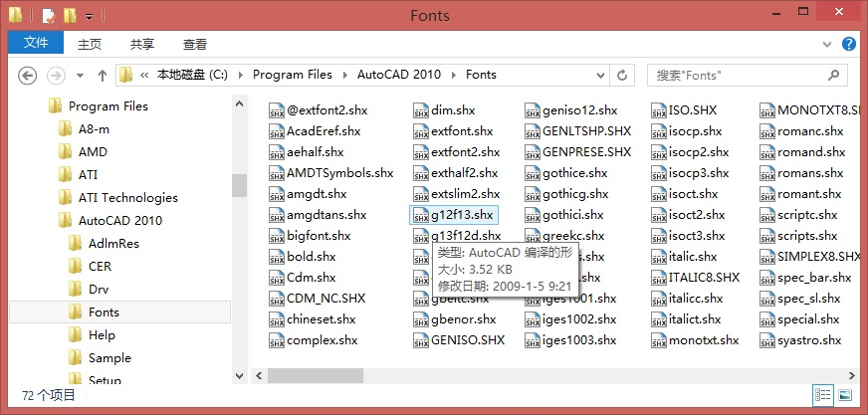Select Help folder in tree

pos(102,334)
